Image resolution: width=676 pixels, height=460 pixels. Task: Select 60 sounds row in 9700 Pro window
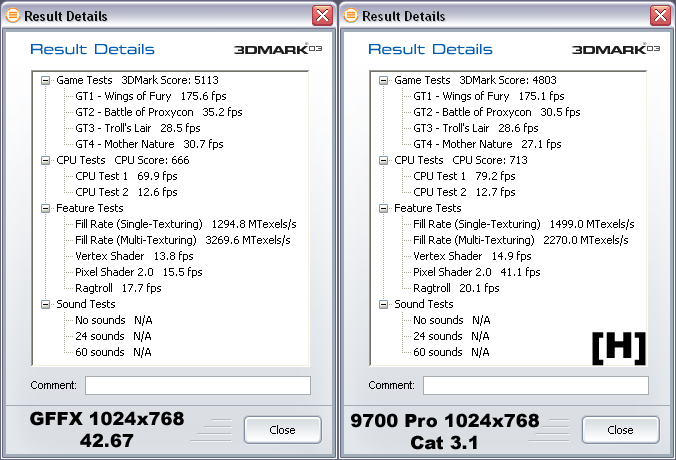coord(451,352)
